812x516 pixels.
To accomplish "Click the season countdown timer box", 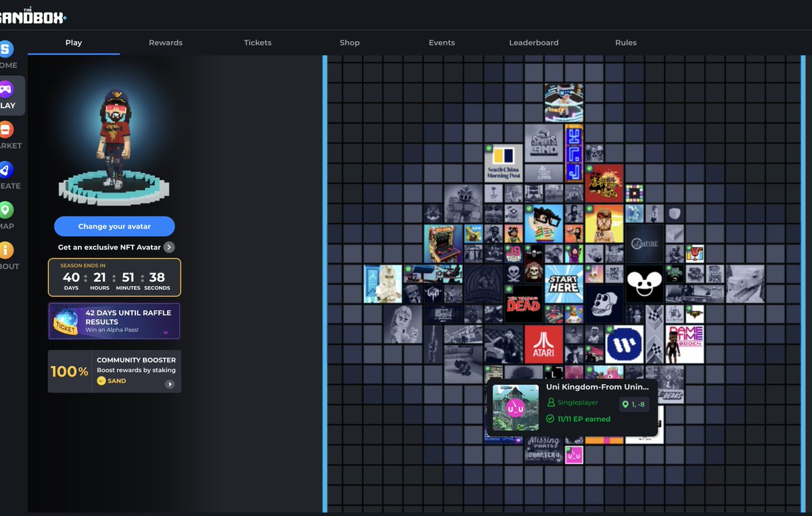I will (114, 277).
